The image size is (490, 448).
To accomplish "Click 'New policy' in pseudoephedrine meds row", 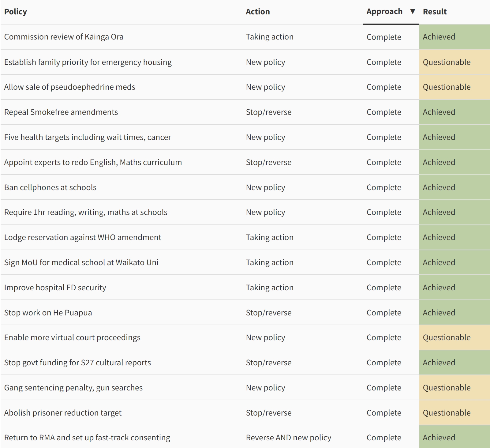I will pos(266,87).
